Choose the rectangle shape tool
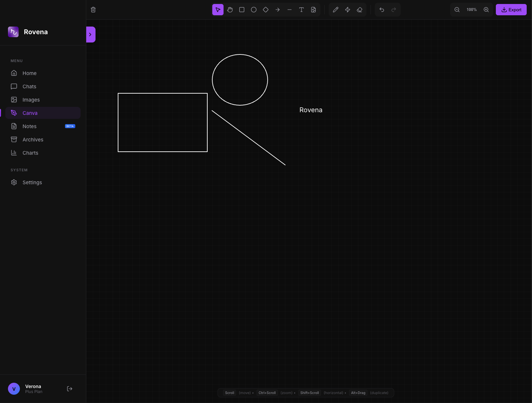Image resolution: width=532 pixels, height=403 pixels. point(242,10)
